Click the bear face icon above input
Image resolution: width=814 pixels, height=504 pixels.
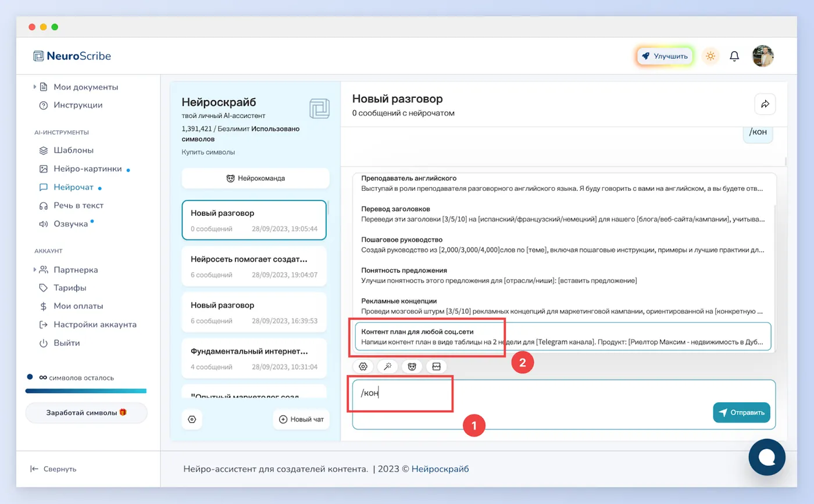(x=412, y=366)
